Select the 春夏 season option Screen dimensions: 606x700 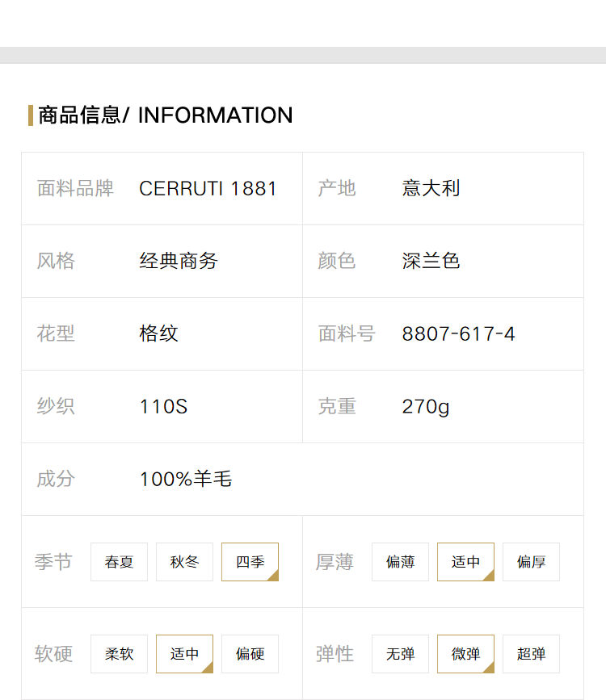119,562
